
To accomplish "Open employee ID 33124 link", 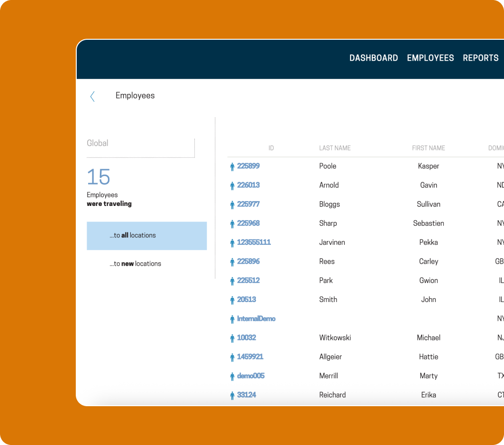I will point(246,395).
